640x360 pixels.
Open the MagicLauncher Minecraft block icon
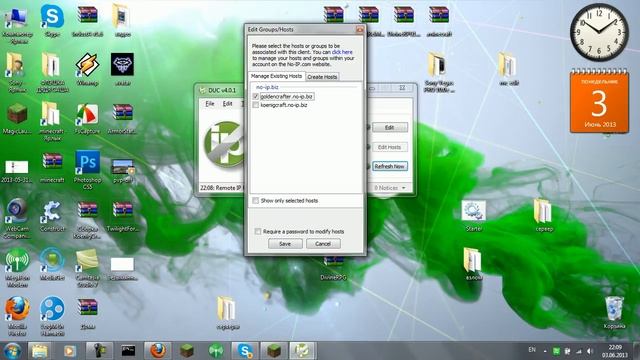point(17,118)
